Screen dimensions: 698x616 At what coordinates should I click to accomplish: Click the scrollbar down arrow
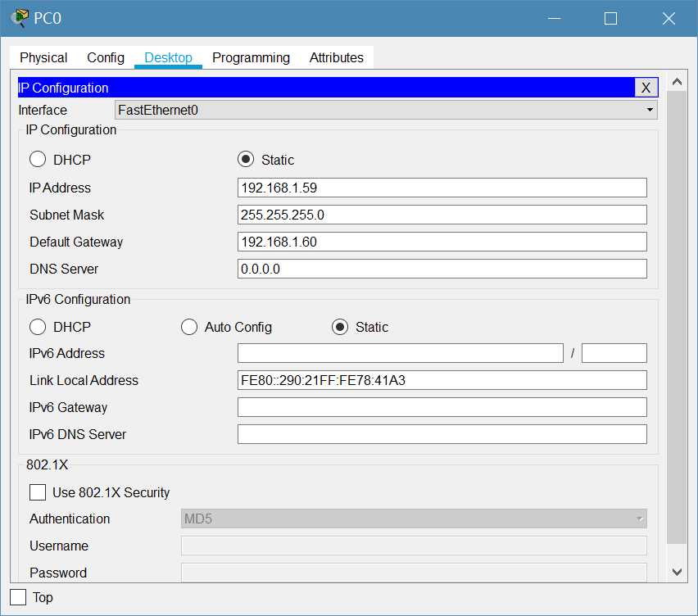click(677, 572)
